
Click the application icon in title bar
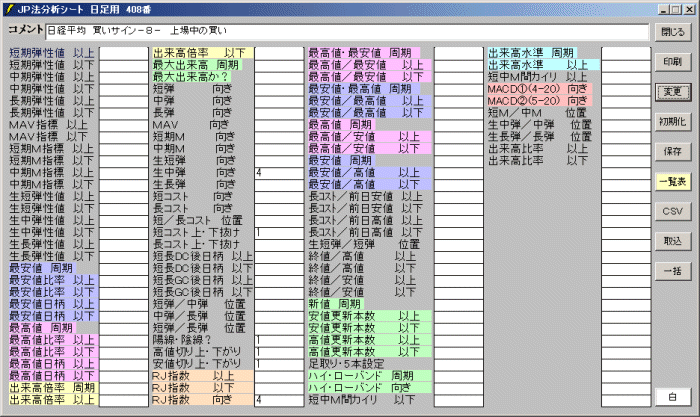point(9,8)
